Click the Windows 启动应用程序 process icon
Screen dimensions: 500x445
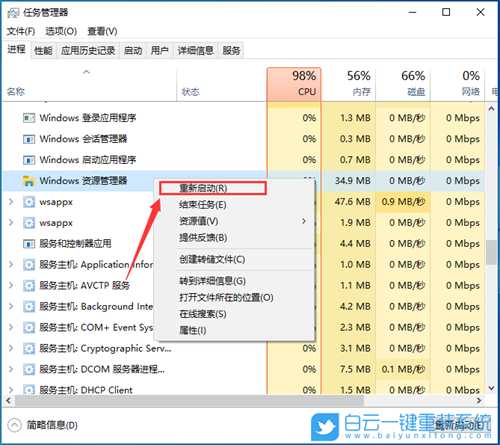coord(29,160)
